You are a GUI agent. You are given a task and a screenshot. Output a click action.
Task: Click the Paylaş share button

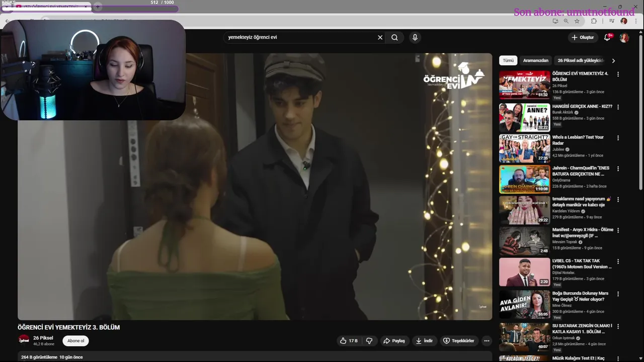coord(394,341)
